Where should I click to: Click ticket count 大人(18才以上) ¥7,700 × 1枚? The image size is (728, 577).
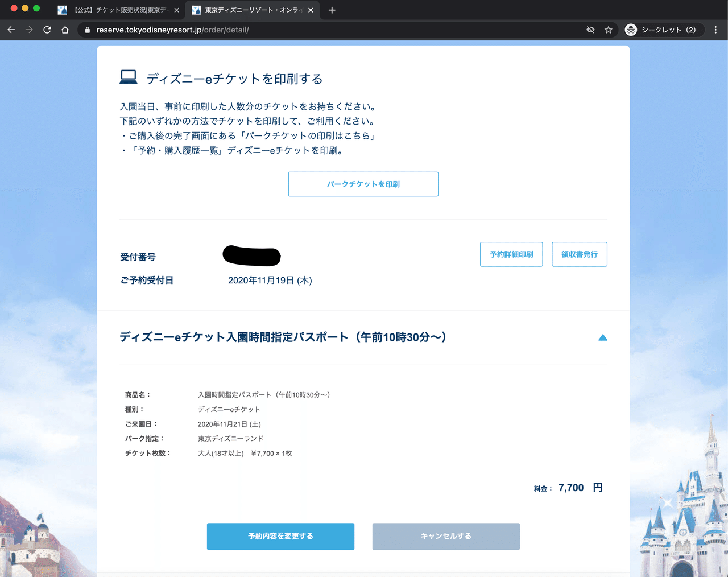pyautogui.click(x=245, y=454)
